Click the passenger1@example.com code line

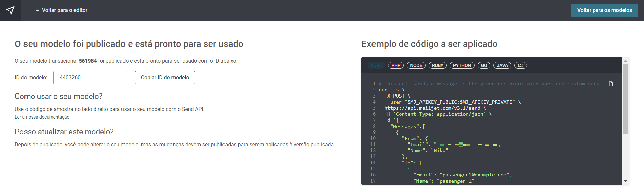[x=462, y=175]
